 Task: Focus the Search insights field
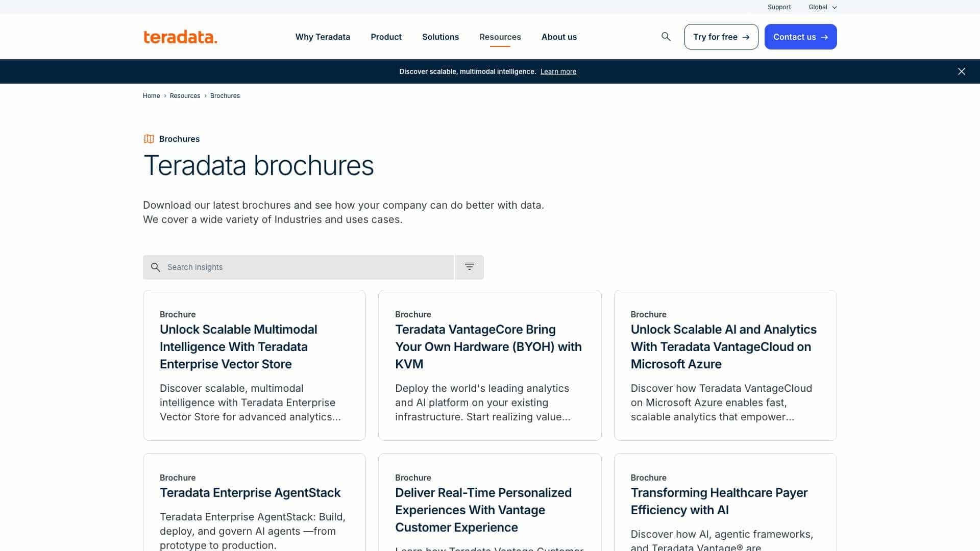coord(306,267)
